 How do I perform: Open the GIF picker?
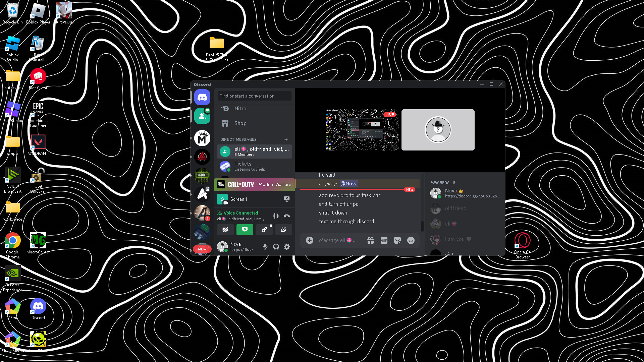point(384,240)
